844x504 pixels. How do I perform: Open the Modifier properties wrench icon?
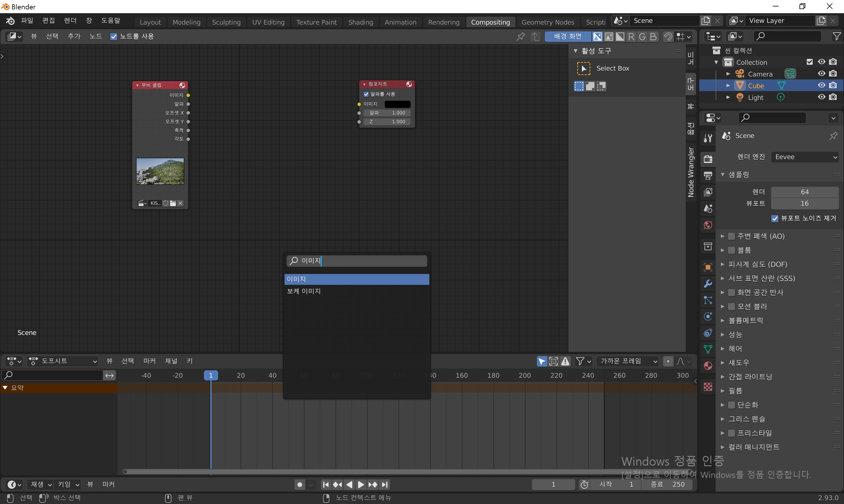pyautogui.click(x=708, y=284)
